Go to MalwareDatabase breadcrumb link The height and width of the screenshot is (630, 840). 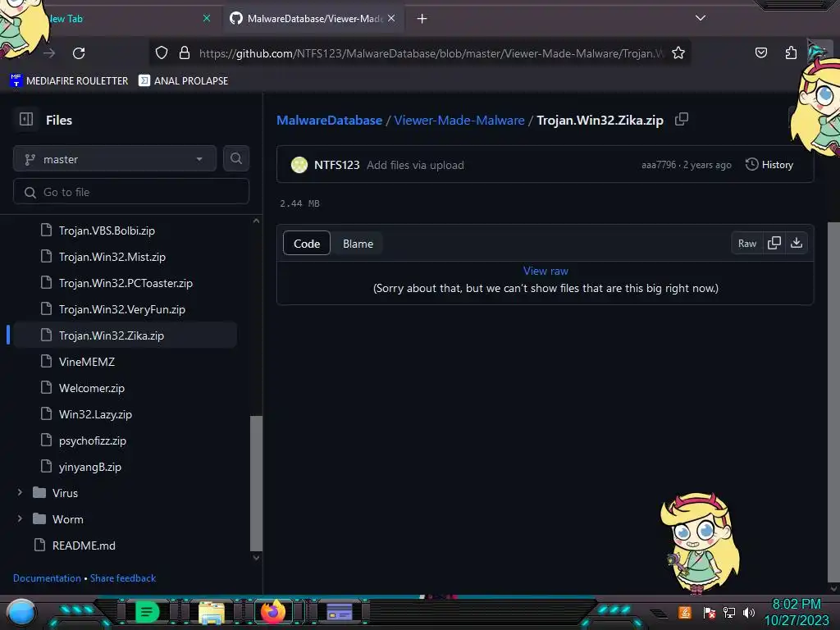click(x=330, y=121)
